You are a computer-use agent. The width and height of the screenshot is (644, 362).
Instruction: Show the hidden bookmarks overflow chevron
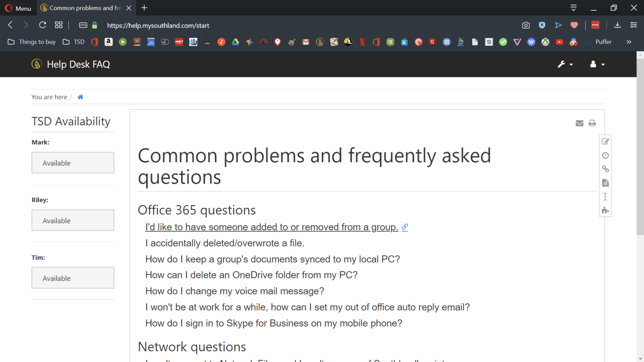629,42
